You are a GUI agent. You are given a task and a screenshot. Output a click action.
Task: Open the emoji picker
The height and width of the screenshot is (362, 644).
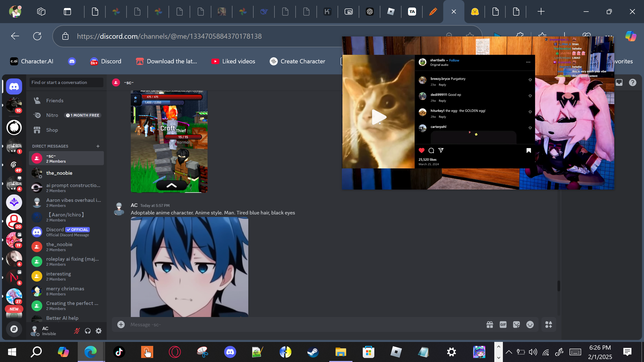coord(530,325)
